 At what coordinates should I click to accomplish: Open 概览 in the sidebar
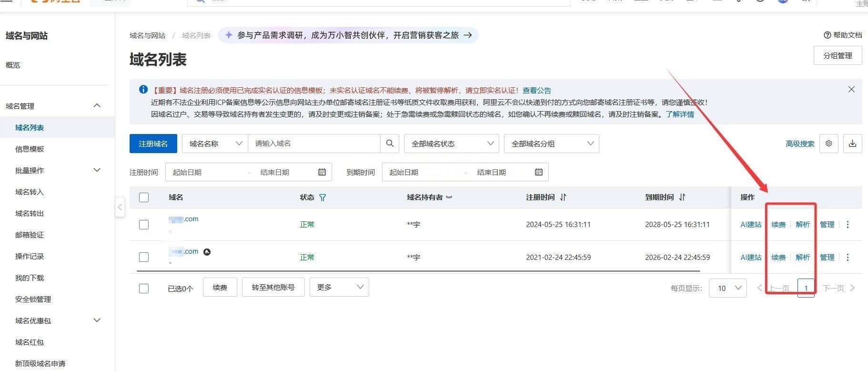(x=13, y=65)
